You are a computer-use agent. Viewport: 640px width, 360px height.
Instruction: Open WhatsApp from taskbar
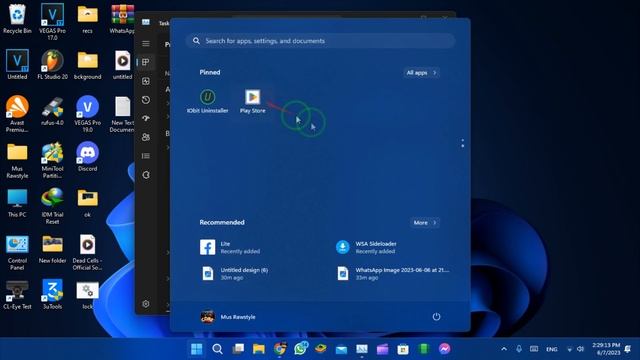tap(300, 349)
